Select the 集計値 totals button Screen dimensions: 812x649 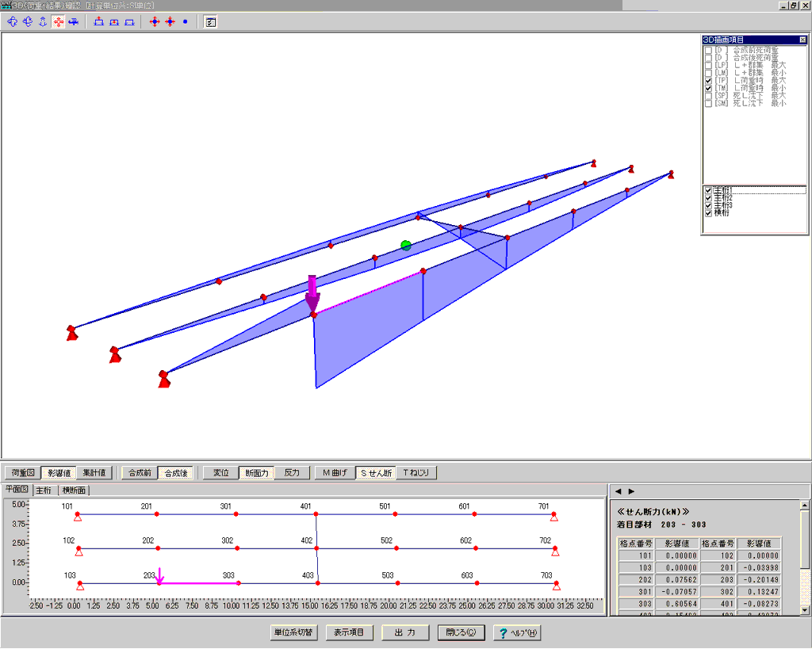pos(94,472)
